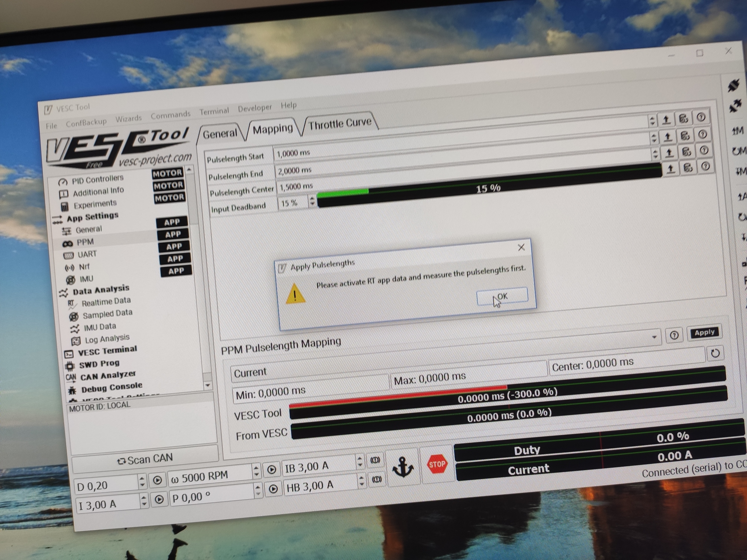Screen dimensions: 747x560
Task: Select the UART app page
Action: point(87,255)
